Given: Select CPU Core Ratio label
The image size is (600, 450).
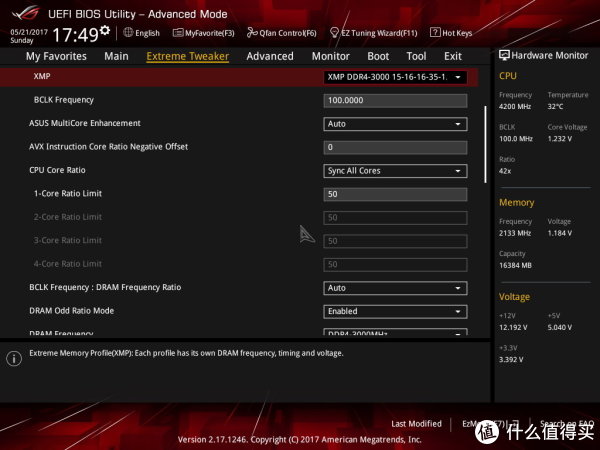Looking at the screenshot, I should pyautogui.click(x=57, y=170).
